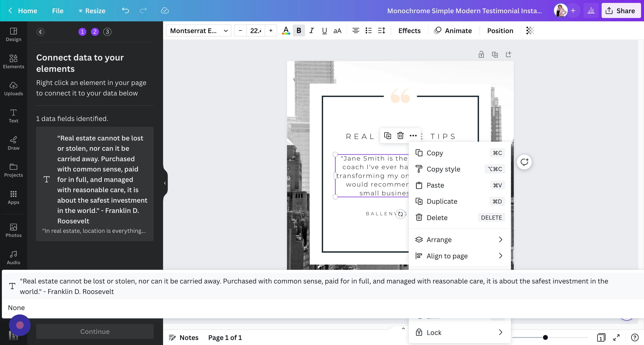Viewport: 644px width, 345px height.
Task: Go to step 3 indicator
Action: pyautogui.click(x=107, y=32)
